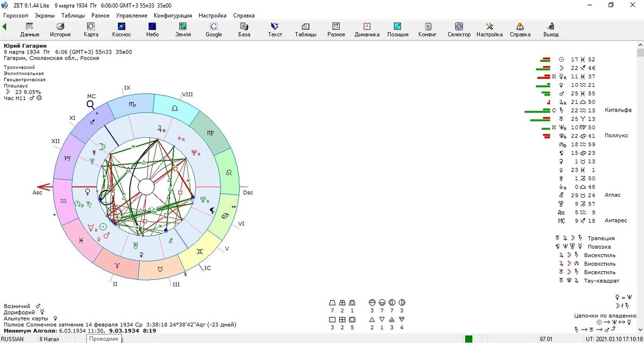
Task: Click the MC label above the chart
Action: pyautogui.click(x=91, y=96)
